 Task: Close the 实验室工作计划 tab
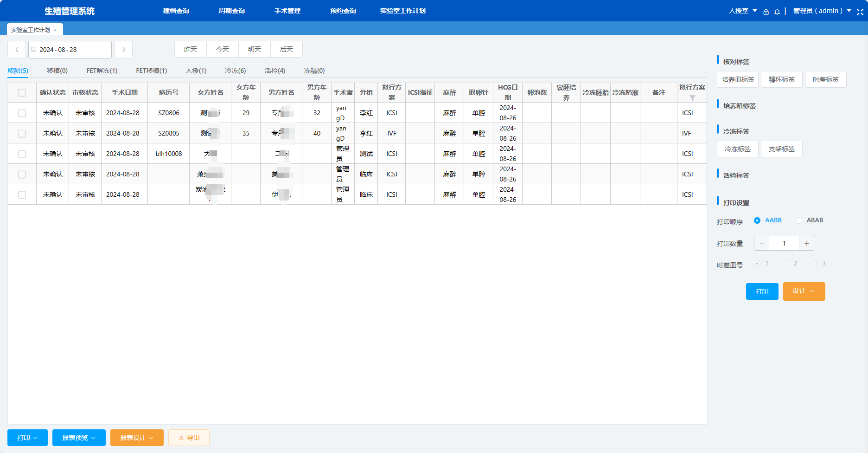click(55, 30)
